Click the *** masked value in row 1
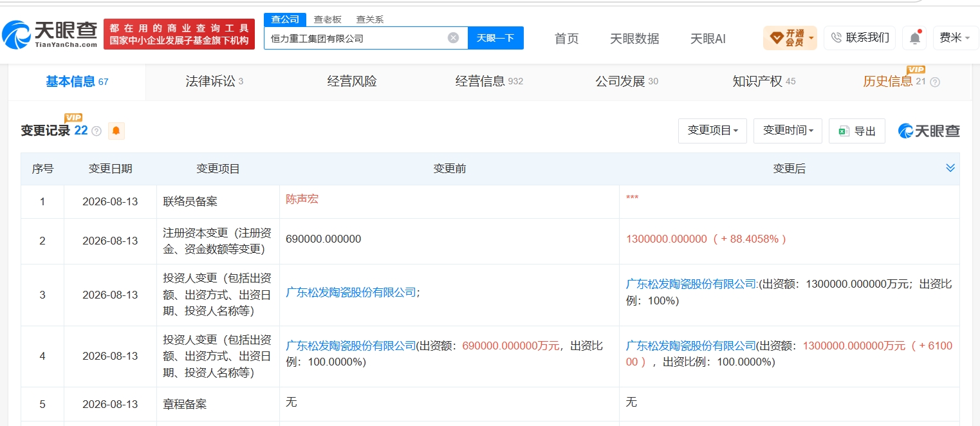This screenshot has width=980, height=426. click(x=632, y=198)
